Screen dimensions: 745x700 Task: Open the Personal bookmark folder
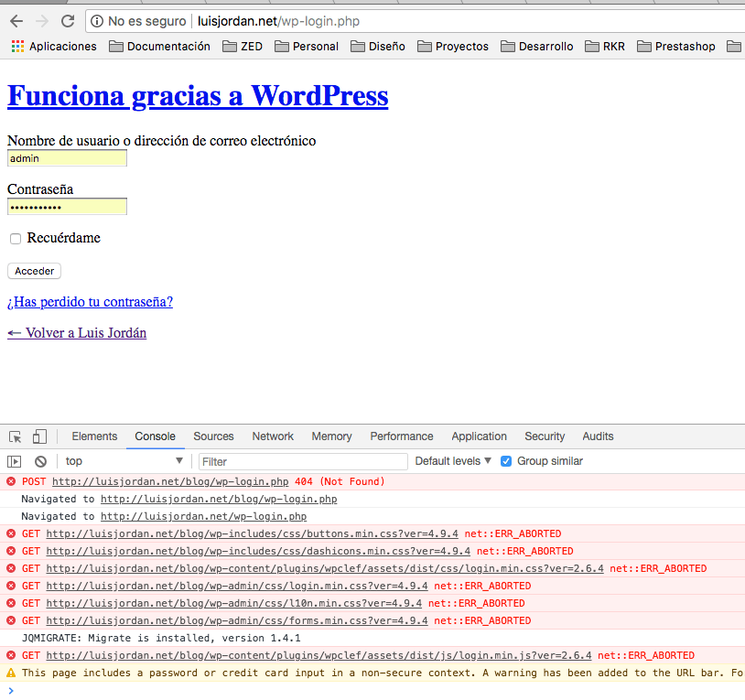(x=307, y=46)
